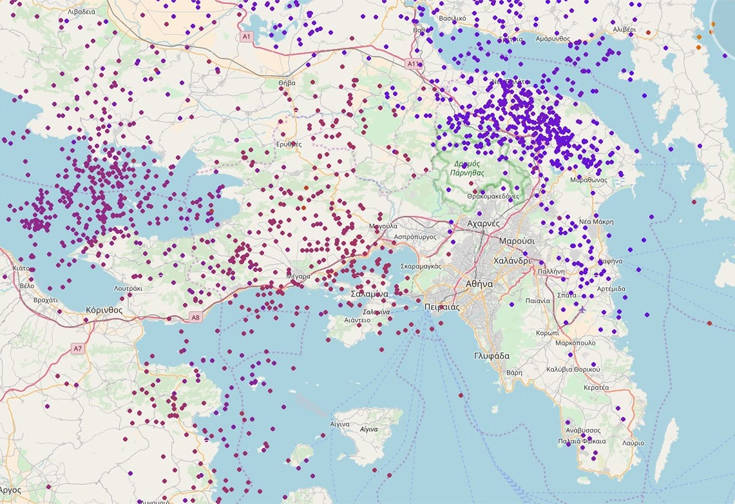
Task: Click the Σαλαμίνα town label
Action: tap(370, 295)
